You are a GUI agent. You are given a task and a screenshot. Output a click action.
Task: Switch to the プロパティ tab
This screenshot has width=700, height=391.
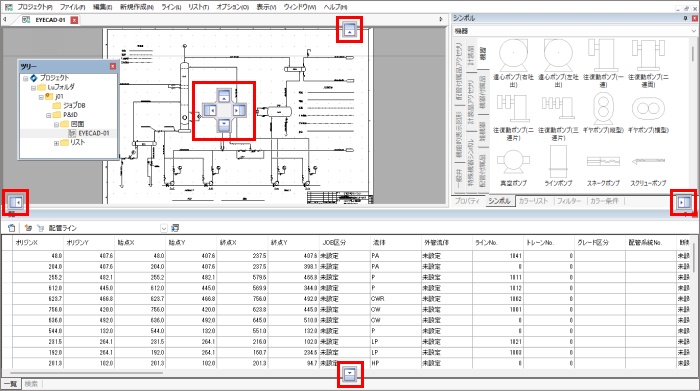tap(467, 201)
